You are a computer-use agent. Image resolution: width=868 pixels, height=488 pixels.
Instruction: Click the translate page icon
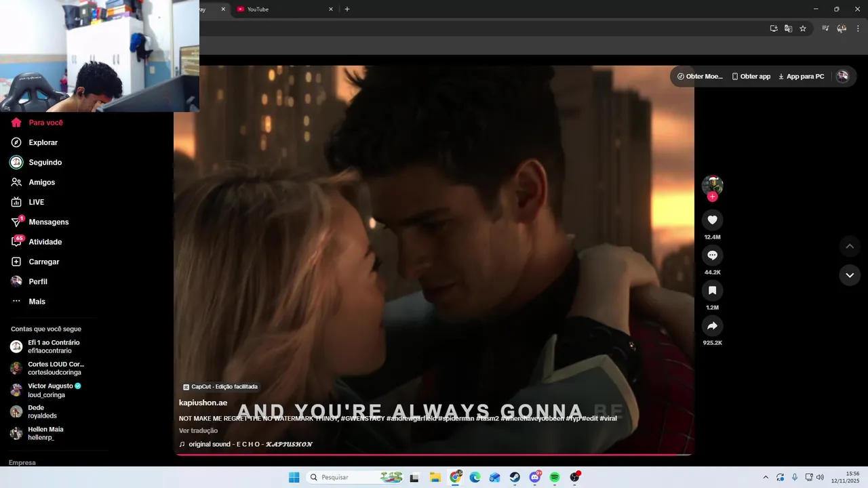(788, 28)
